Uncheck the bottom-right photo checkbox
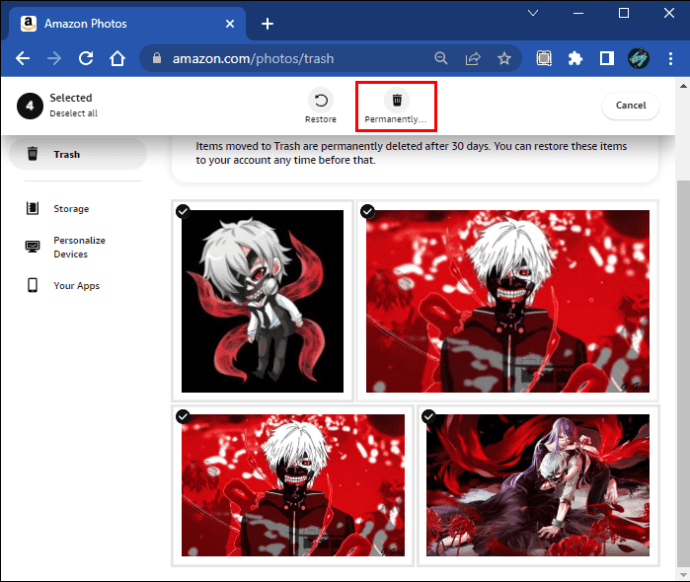This screenshot has width=690, height=582. tap(428, 416)
